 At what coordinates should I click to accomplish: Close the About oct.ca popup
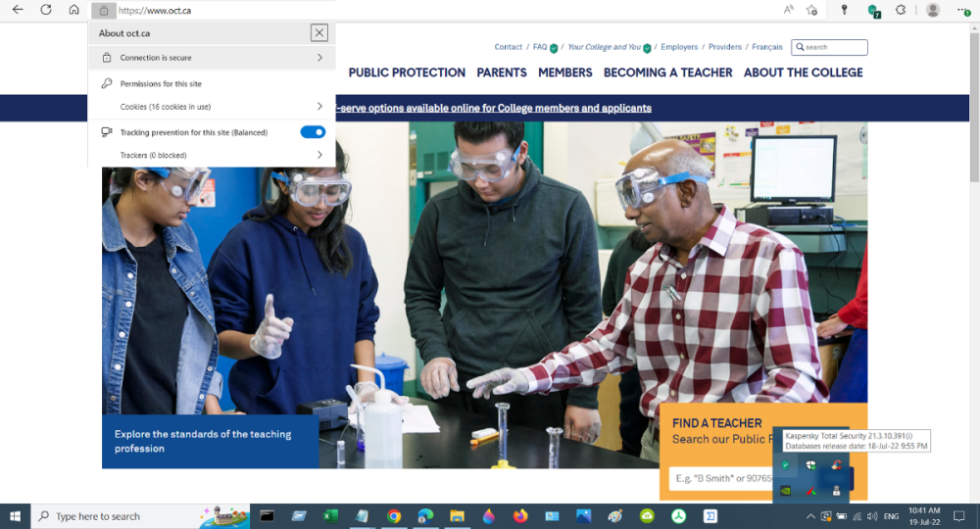coord(319,33)
